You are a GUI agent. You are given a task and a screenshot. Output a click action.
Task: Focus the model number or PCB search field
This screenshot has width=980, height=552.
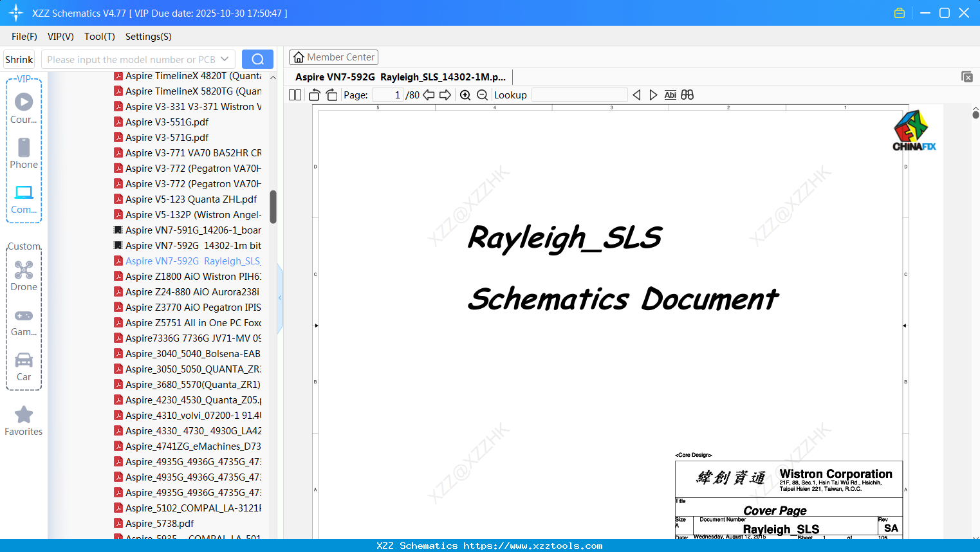(131, 59)
